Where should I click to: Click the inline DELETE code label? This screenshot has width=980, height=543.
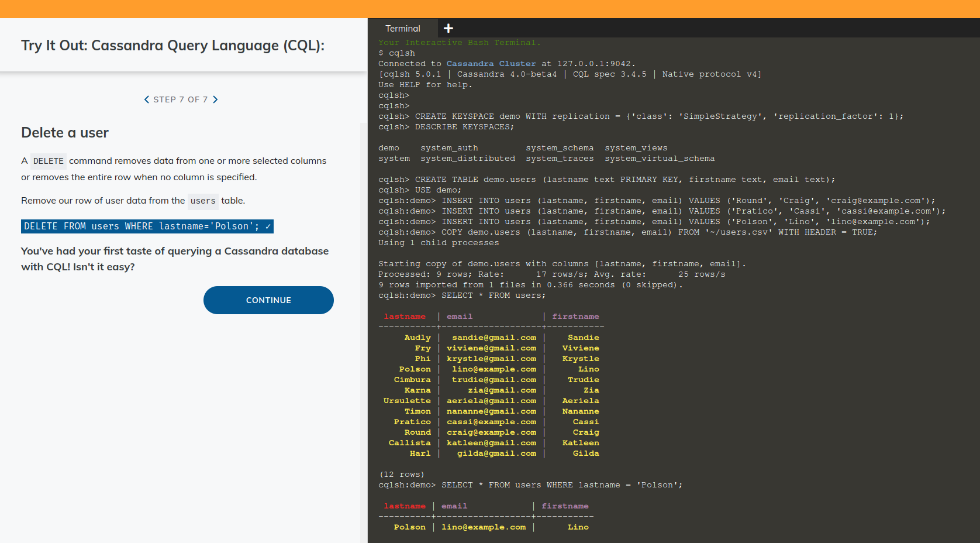tap(49, 161)
